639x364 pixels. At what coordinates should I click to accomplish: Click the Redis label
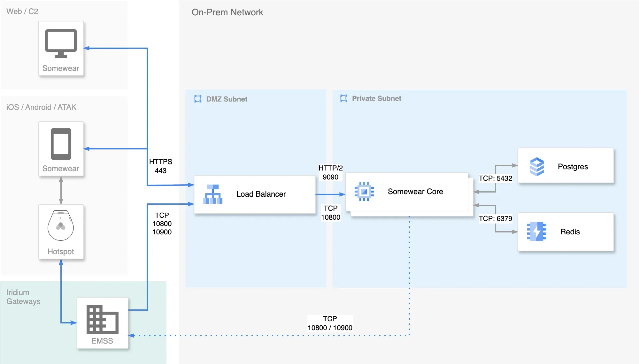click(x=570, y=232)
